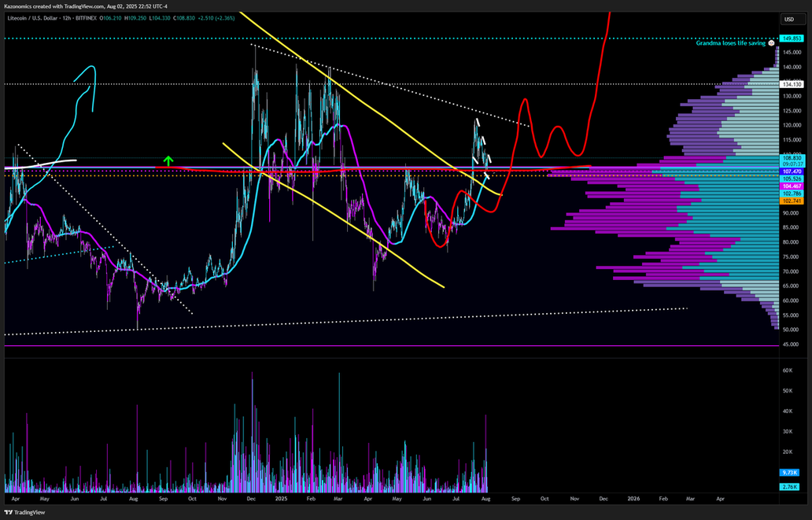Click the 2026 label on time axis
This screenshot has width=812, height=520.
(634, 498)
